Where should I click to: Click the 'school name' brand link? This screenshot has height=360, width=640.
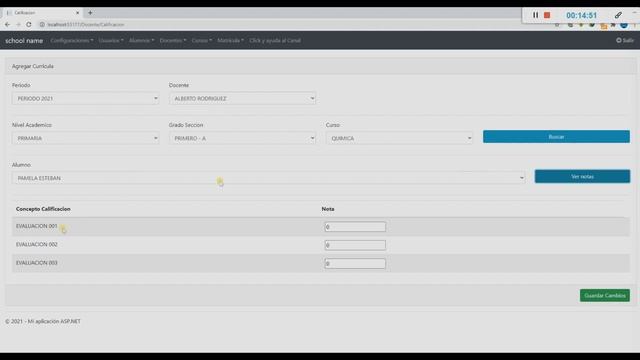click(x=24, y=40)
